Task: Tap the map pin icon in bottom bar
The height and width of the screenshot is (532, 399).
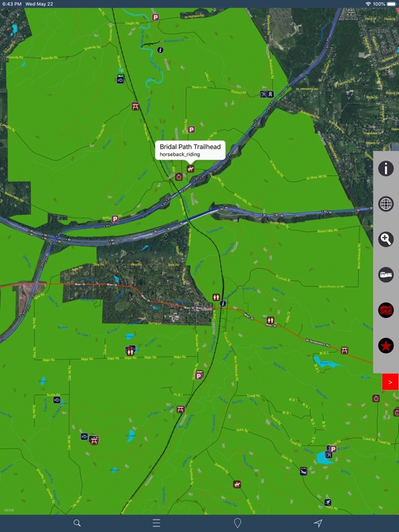Action: pyautogui.click(x=238, y=523)
